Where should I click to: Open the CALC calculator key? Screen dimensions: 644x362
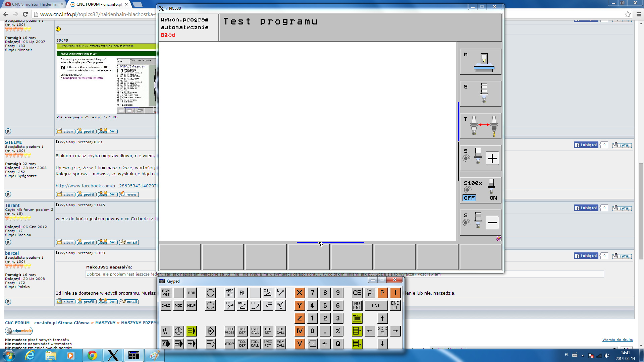166,305
